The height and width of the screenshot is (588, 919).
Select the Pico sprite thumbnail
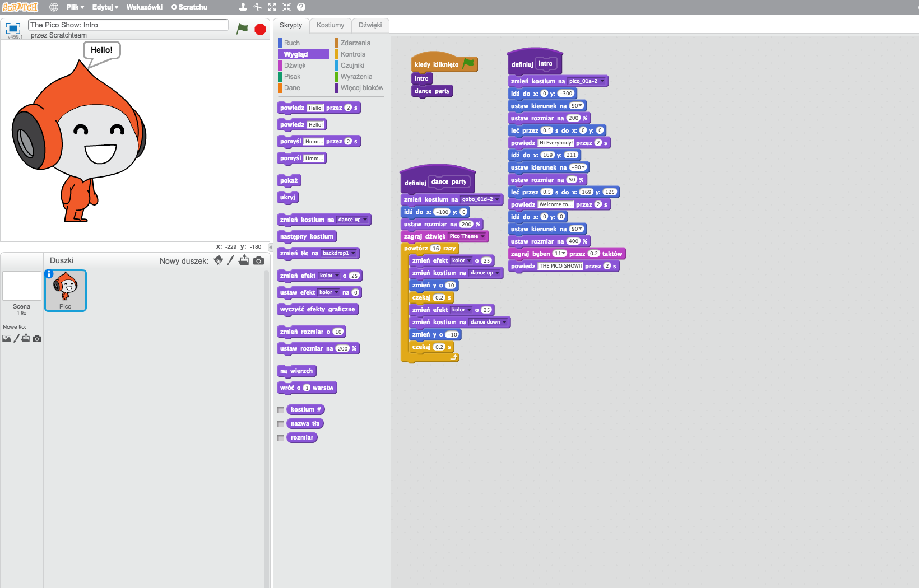pos(66,290)
